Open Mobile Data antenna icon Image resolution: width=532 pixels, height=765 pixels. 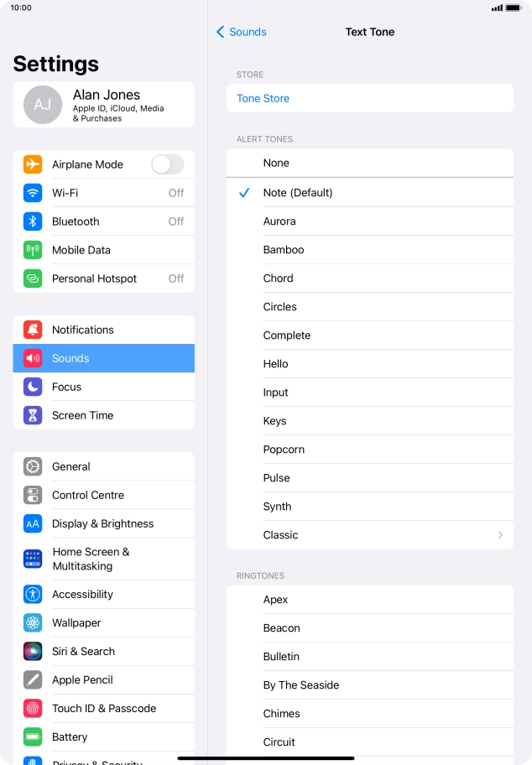[x=33, y=250]
